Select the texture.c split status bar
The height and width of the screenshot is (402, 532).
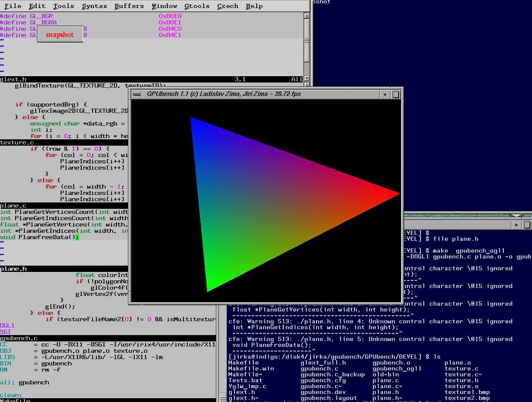(x=63, y=142)
